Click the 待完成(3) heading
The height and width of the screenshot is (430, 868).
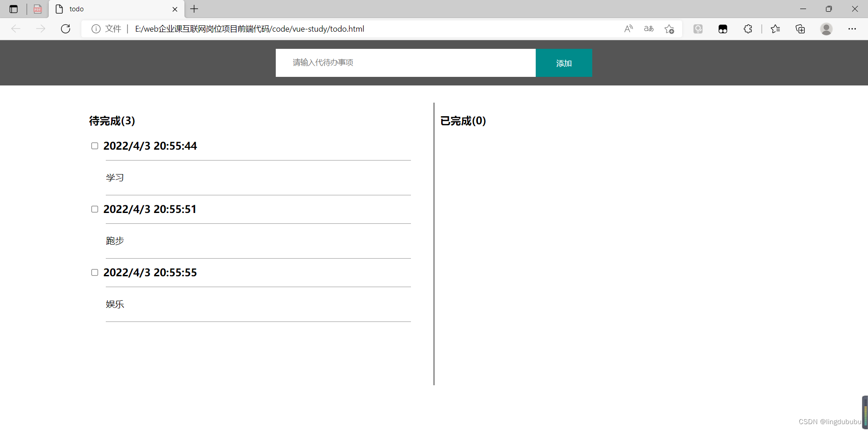112,121
